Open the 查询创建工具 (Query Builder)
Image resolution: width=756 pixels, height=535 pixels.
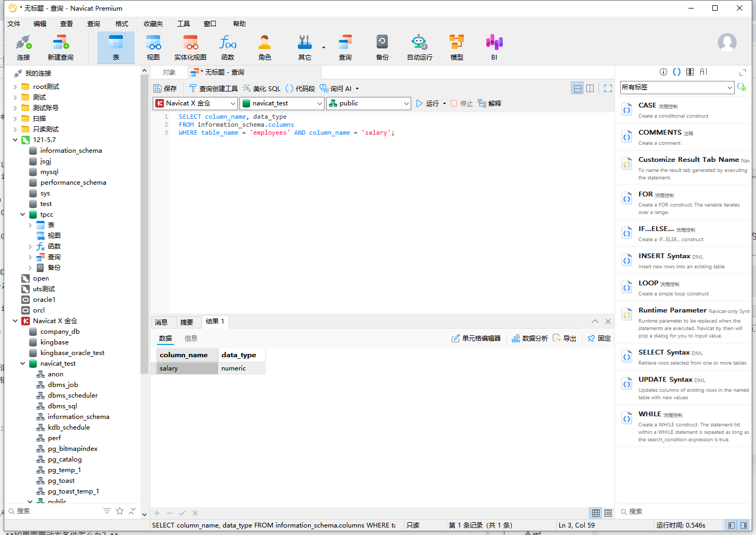[213, 89]
